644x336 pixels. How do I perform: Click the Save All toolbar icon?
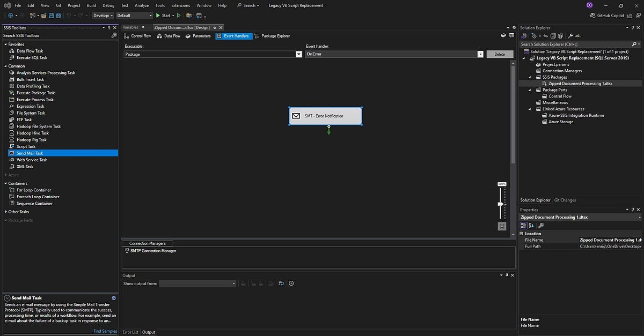click(58, 16)
